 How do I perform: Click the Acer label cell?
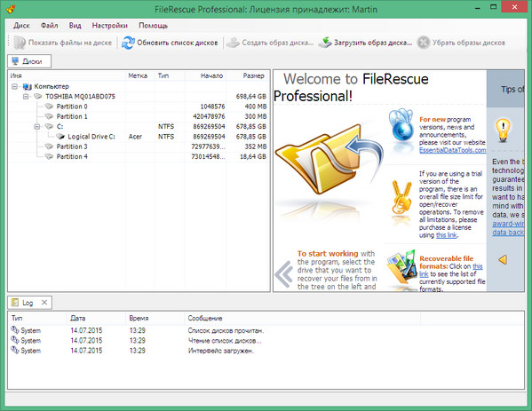click(x=135, y=137)
